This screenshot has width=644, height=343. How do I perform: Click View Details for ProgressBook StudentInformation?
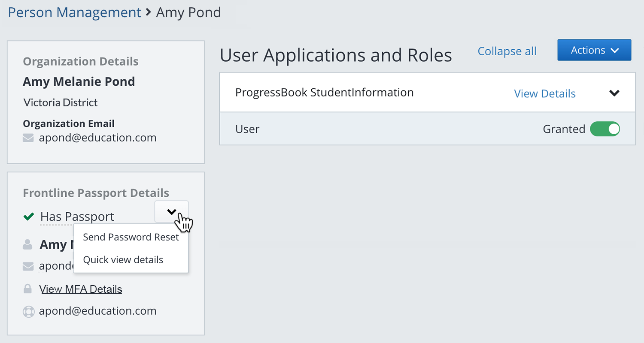tap(545, 93)
